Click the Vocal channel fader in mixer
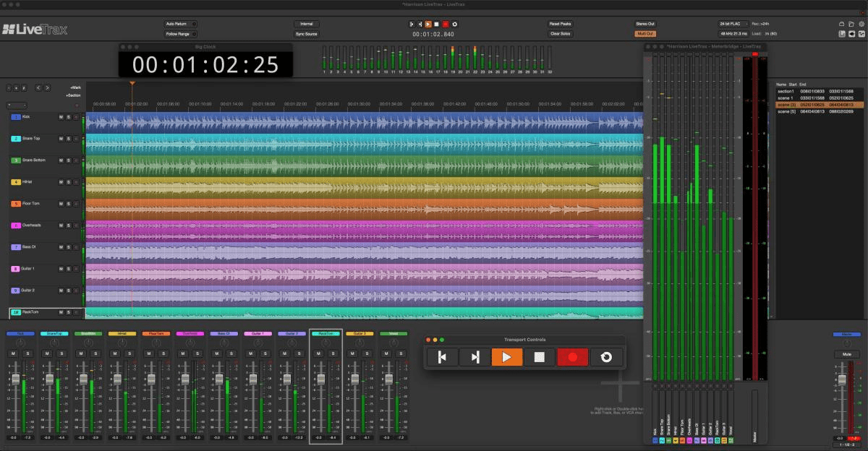 388,379
